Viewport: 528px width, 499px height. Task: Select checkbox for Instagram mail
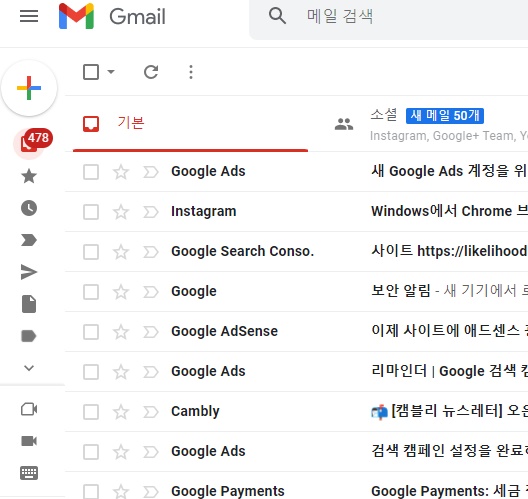tap(91, 212)
